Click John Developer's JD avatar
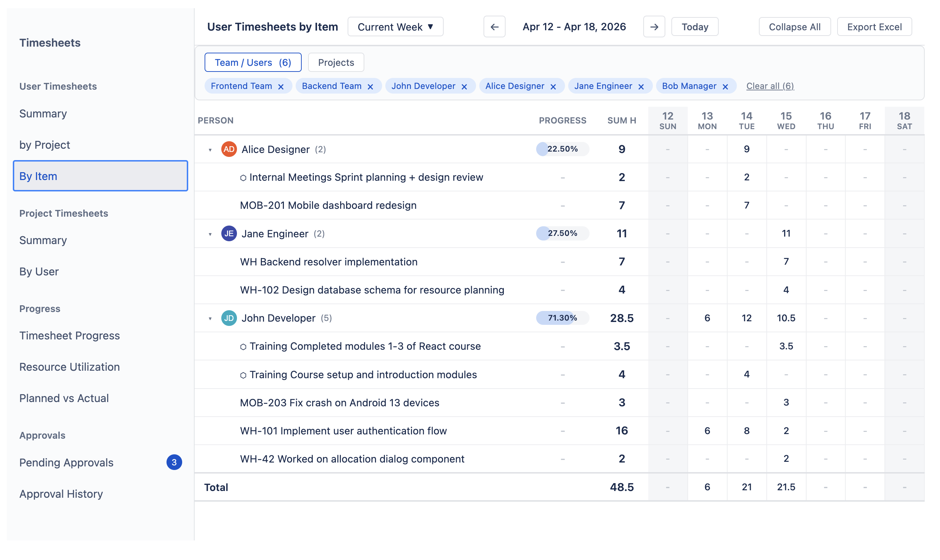 229,318
